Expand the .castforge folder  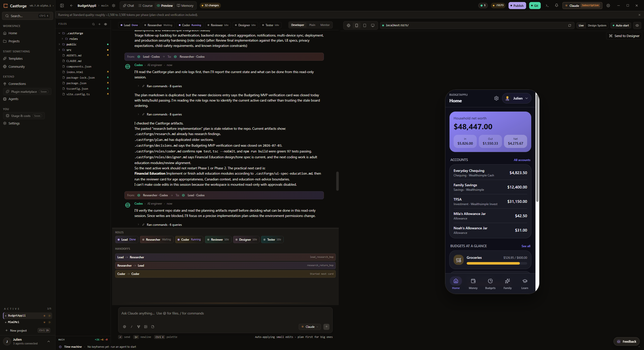point(59,33)
